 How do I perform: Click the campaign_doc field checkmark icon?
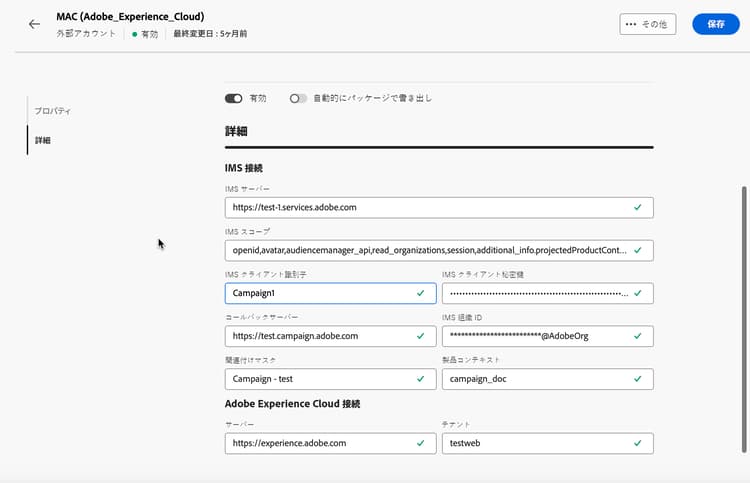pyautogui.click(x=638, y=379)
